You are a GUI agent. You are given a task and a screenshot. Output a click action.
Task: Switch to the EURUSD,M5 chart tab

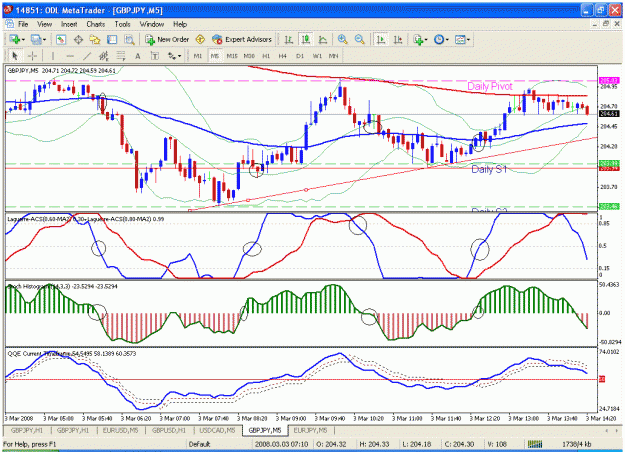[x=120, y=430]
